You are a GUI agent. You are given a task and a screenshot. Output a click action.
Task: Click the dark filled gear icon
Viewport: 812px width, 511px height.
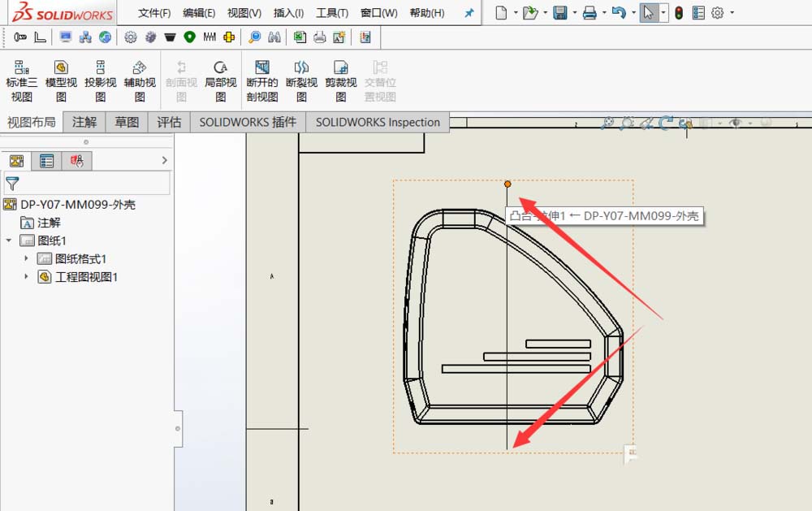151,37
